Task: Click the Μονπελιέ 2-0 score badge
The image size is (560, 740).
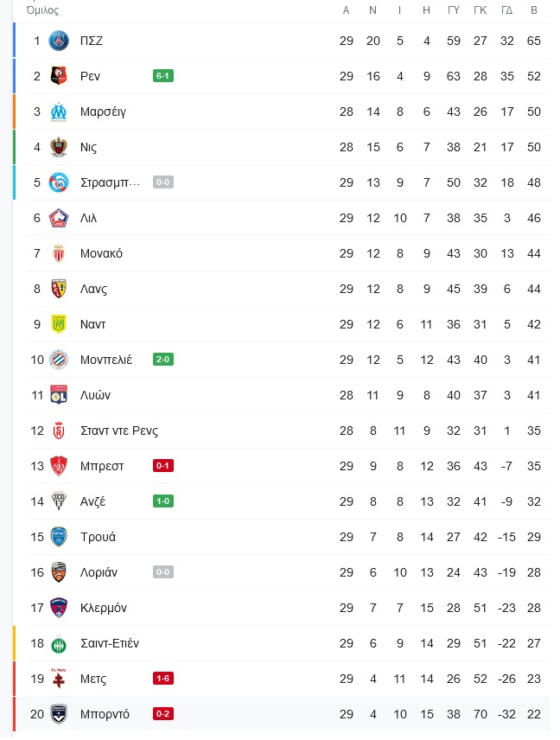Action: [x=163, y=359]
